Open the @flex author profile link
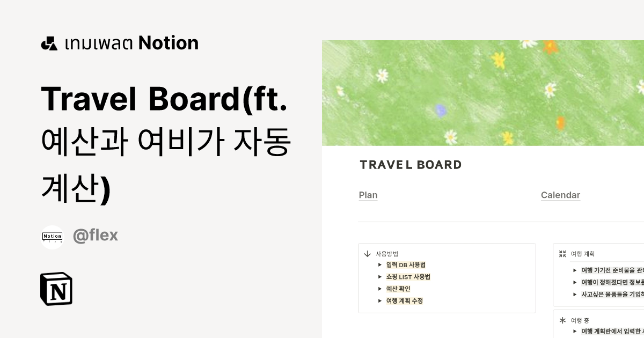 (x=96, y=235)
